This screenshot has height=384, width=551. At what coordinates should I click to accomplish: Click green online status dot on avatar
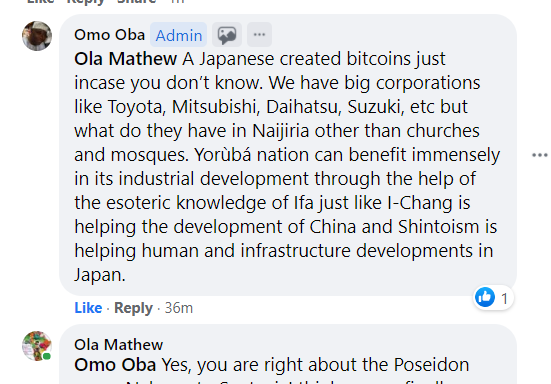(46, 357)
